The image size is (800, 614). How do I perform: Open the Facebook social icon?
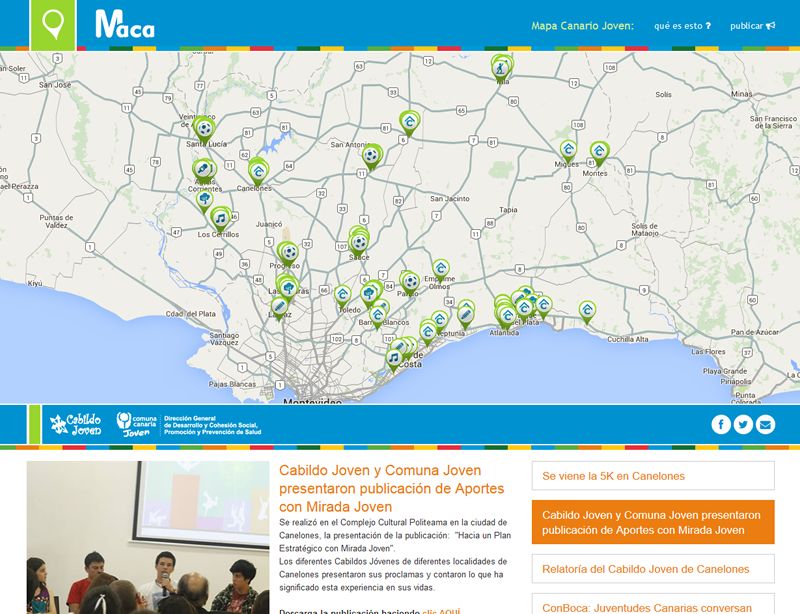click(721, 424)
